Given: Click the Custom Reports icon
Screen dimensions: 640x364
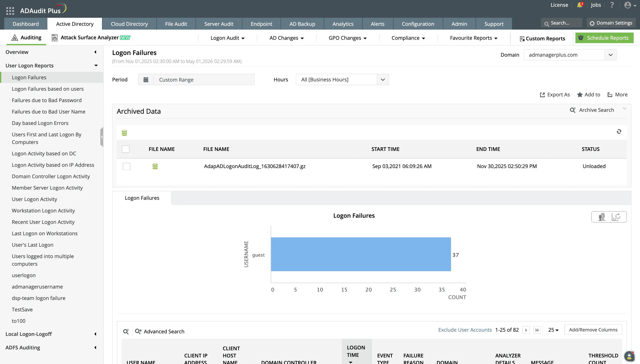Looking at the screenshot, I should [x=522, y=39].
